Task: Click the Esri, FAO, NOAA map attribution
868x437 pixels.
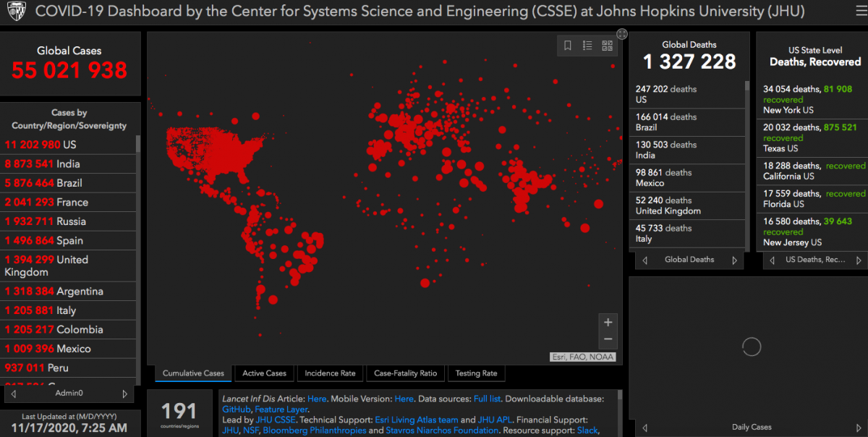Action: [584, 357]
